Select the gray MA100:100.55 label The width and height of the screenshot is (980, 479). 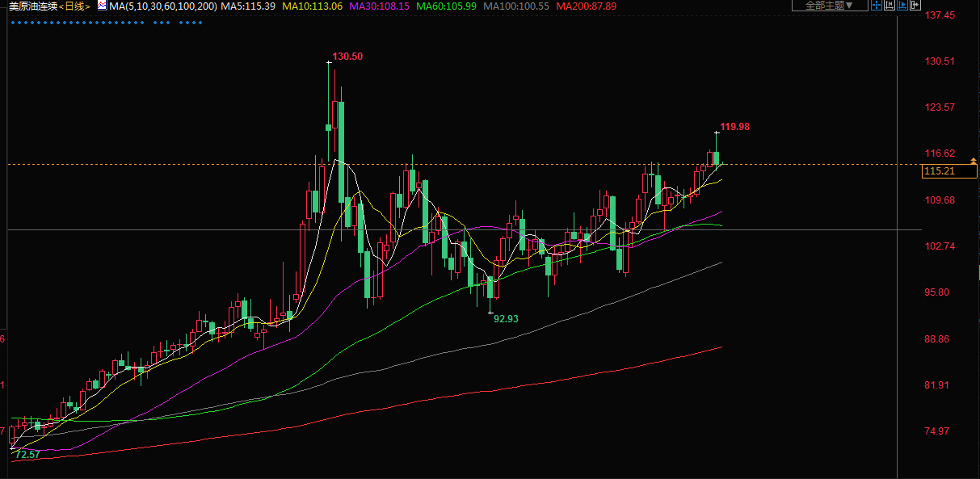(x=517, y=6)
